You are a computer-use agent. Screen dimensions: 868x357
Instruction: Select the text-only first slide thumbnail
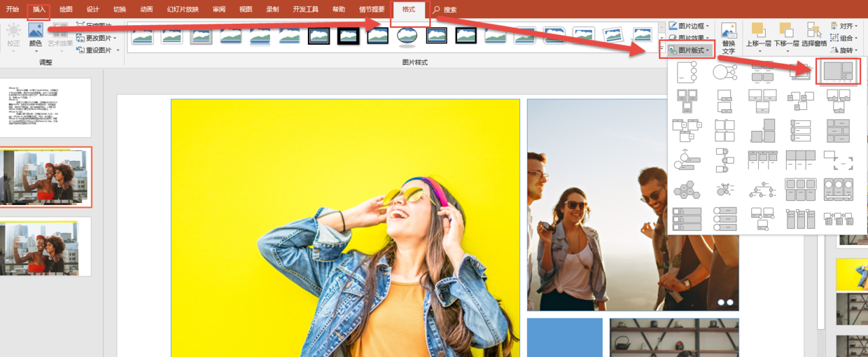tap(45, 107)
